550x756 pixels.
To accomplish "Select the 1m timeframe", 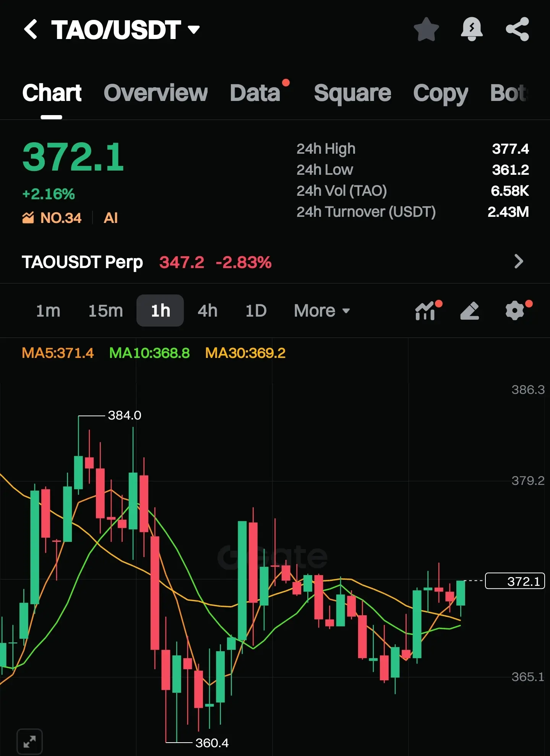I will tap(48, 311).
